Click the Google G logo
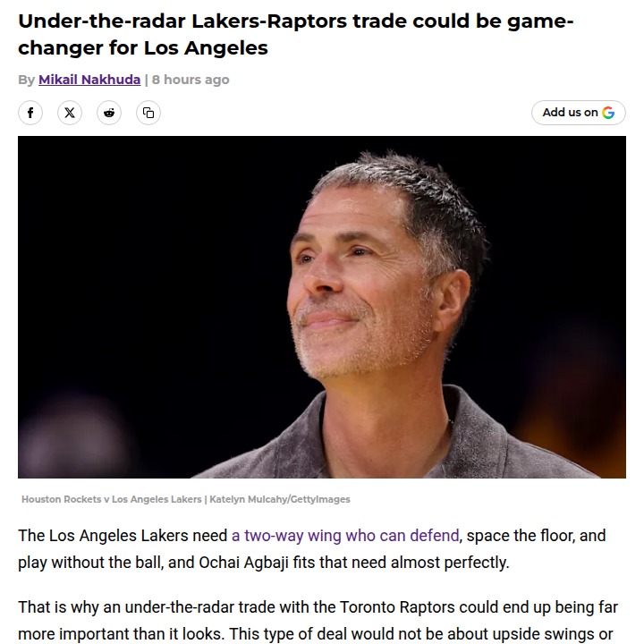The height and width of the screenshot is (644, 644). [x=608, y=113]
